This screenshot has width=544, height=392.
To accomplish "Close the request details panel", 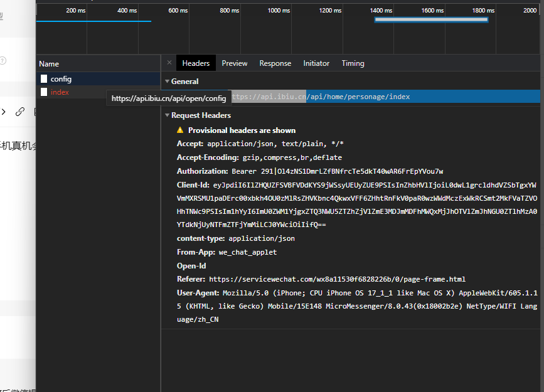I will [169, 63].
